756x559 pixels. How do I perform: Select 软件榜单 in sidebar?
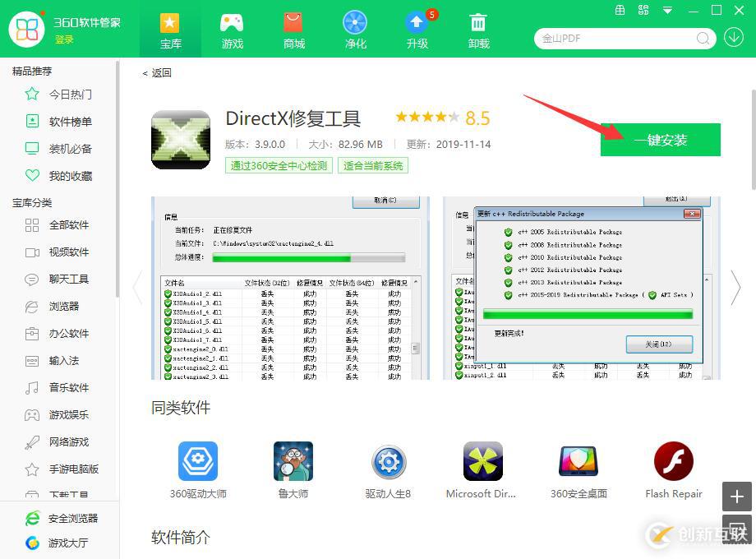coord(59,122)
